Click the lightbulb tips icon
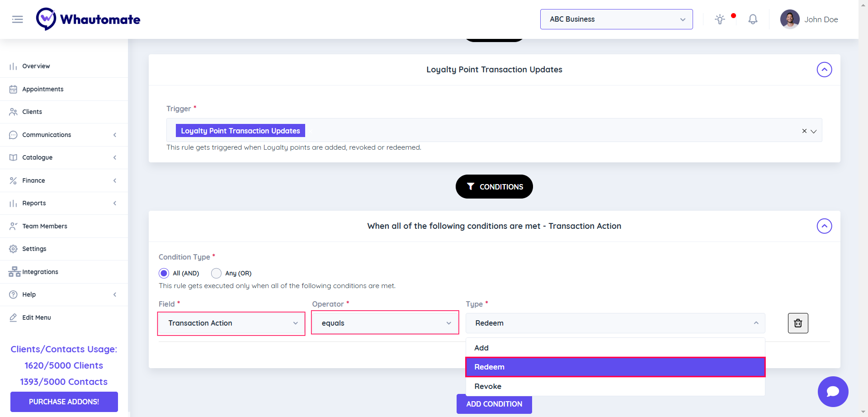The image size is (868, 417). point(720,19)
